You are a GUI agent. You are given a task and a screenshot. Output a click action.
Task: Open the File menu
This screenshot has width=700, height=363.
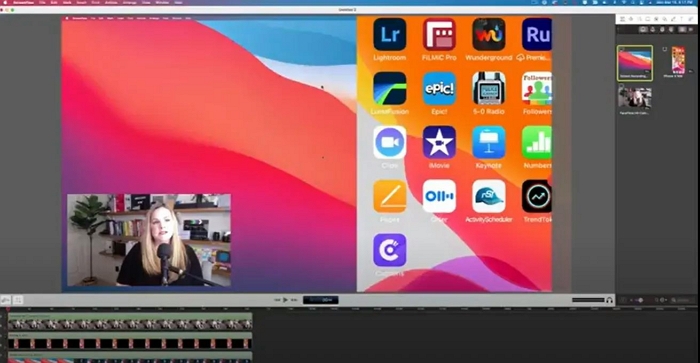tap(42, 3)
